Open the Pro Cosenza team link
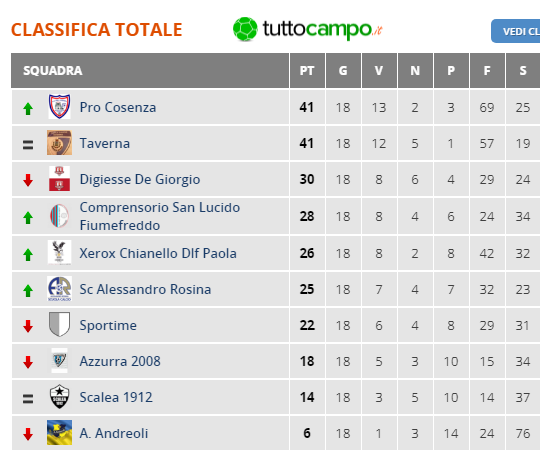Viewport: 540px width, 451px height. pyautogui.click(x=118, y=107)
